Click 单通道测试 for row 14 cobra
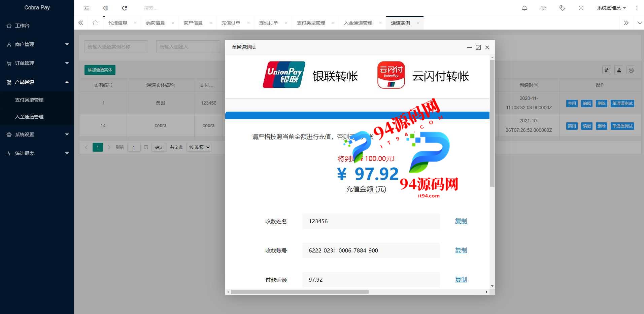 622,126
